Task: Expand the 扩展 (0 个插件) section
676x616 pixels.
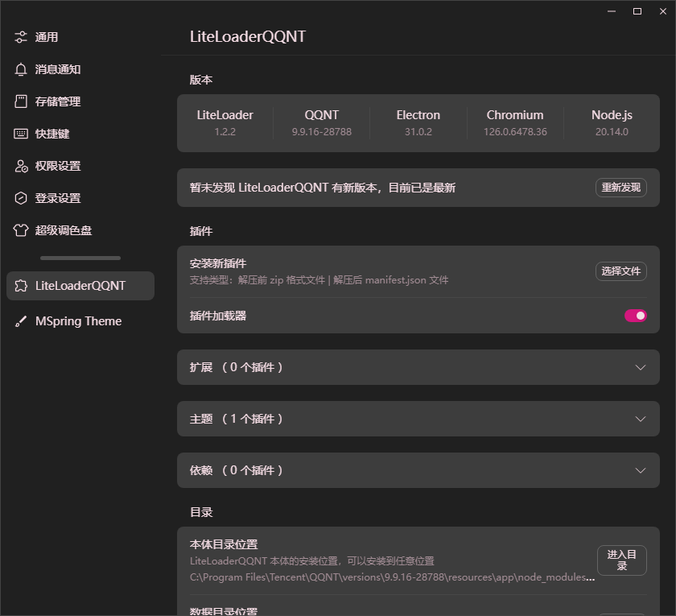Action: (x=418, y=367)
